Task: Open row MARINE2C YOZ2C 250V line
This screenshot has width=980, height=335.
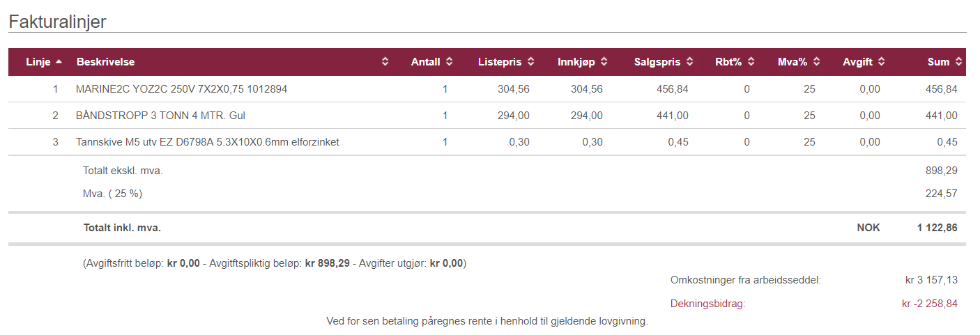Action: point(487,89)
